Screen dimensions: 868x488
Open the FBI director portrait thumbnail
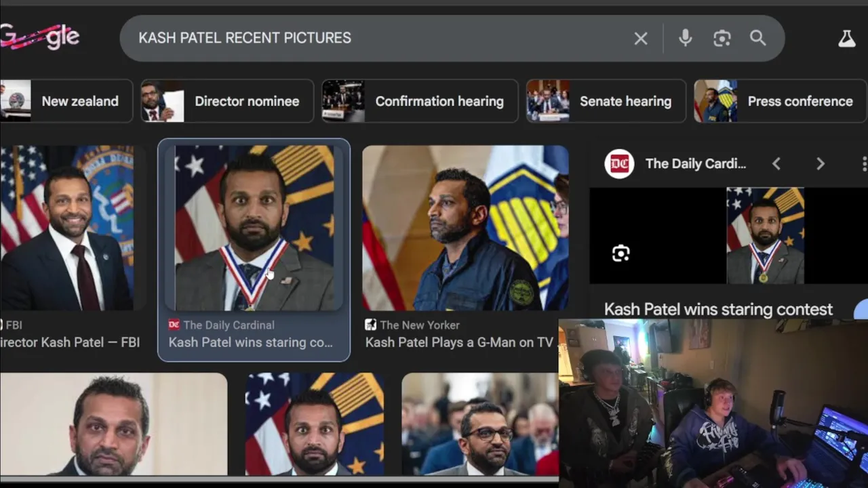tap(68, 228)
